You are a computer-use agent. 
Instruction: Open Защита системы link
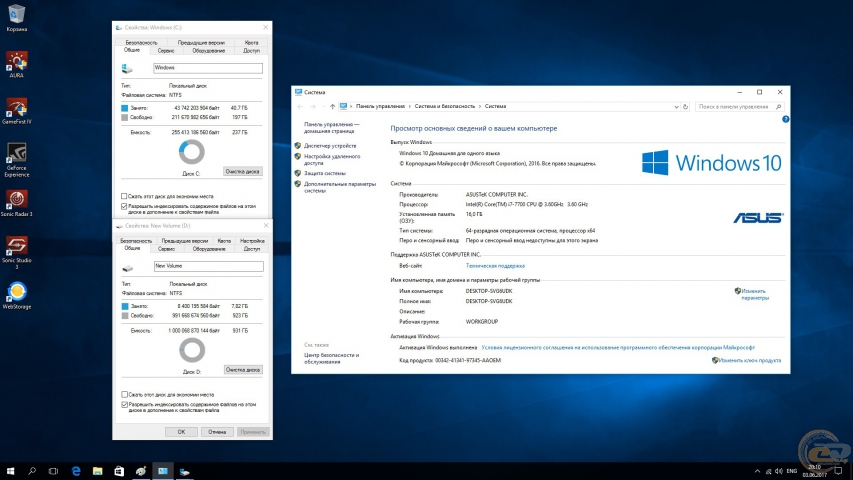pyautogui.click(x=325, y=173)
